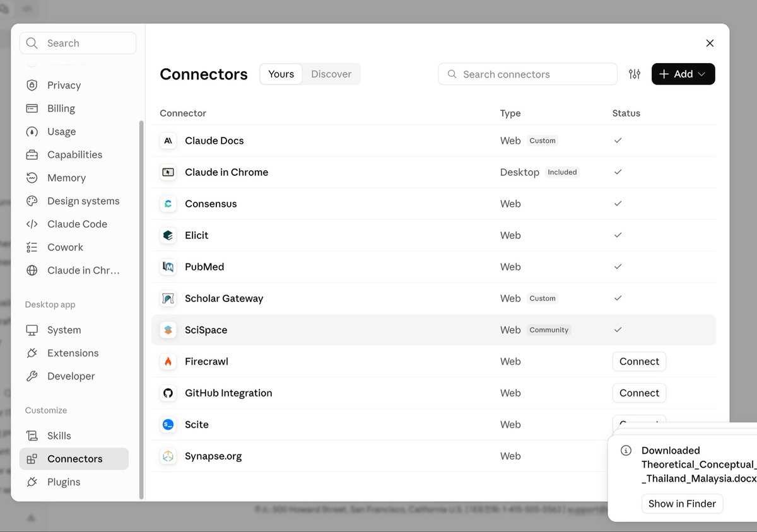Click the Community badge on SciSpace
757x532 pixels.
pos(549,330)
